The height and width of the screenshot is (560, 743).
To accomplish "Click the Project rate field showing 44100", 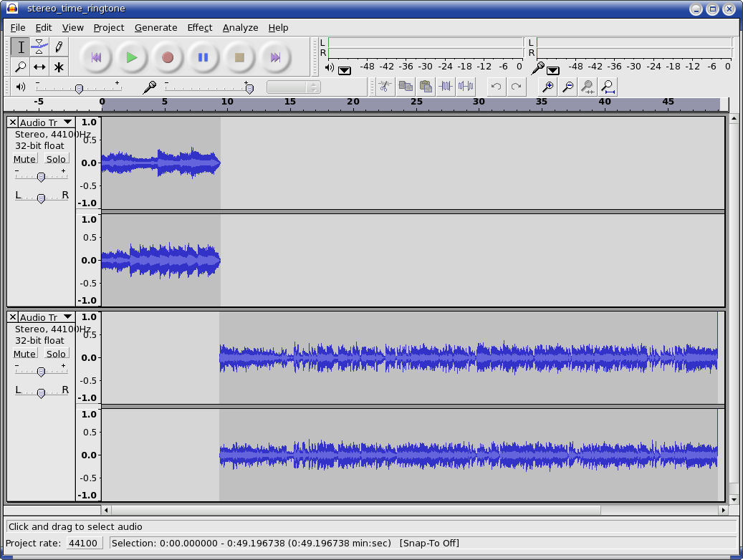I will [85, 543].
